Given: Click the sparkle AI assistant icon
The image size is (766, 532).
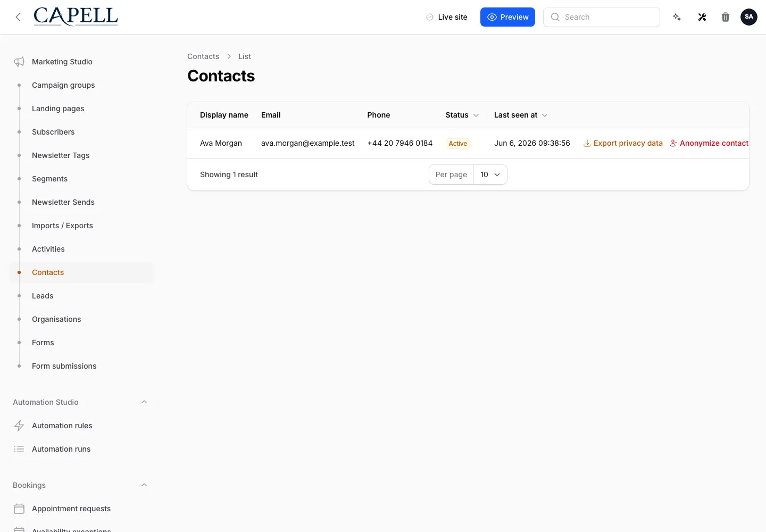Looking at the screenshot, I should tap(677, 17).
